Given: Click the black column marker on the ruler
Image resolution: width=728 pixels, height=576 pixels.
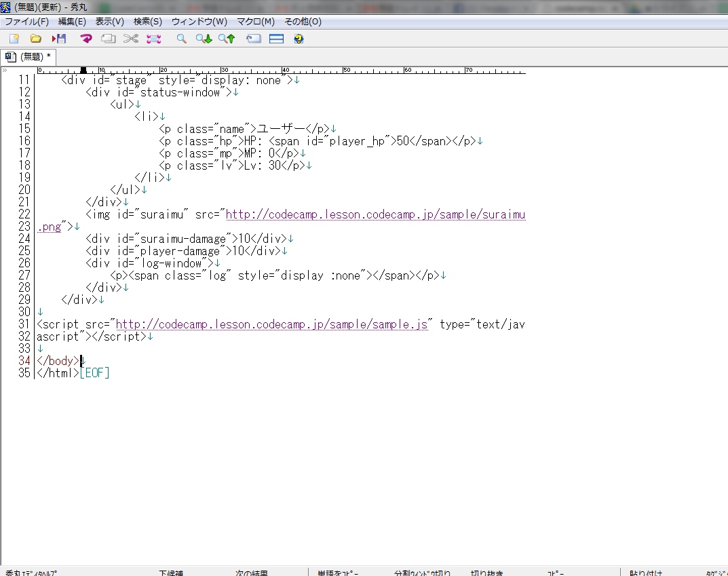Looking at the screenshot, I should (83, 71).
